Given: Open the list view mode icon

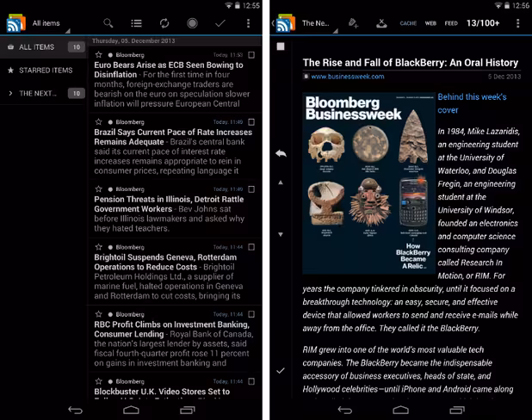Looking at the screenshot, I should 136,23.
